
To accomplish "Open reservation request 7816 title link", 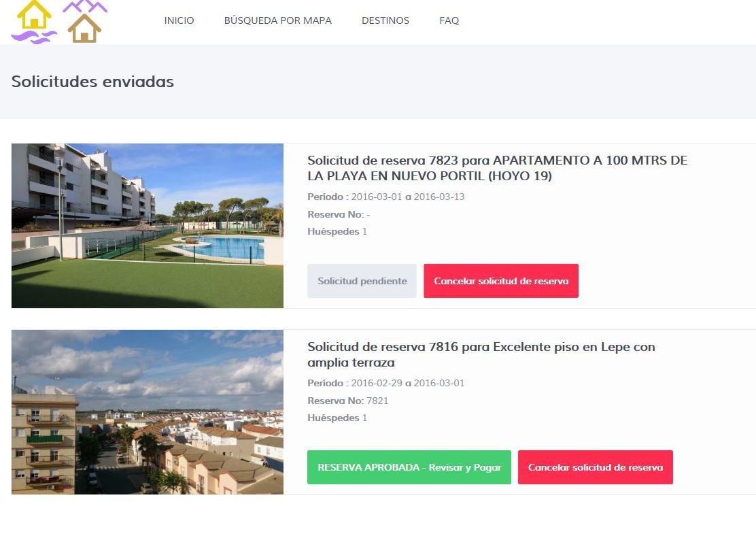I will tap(481, 354).
